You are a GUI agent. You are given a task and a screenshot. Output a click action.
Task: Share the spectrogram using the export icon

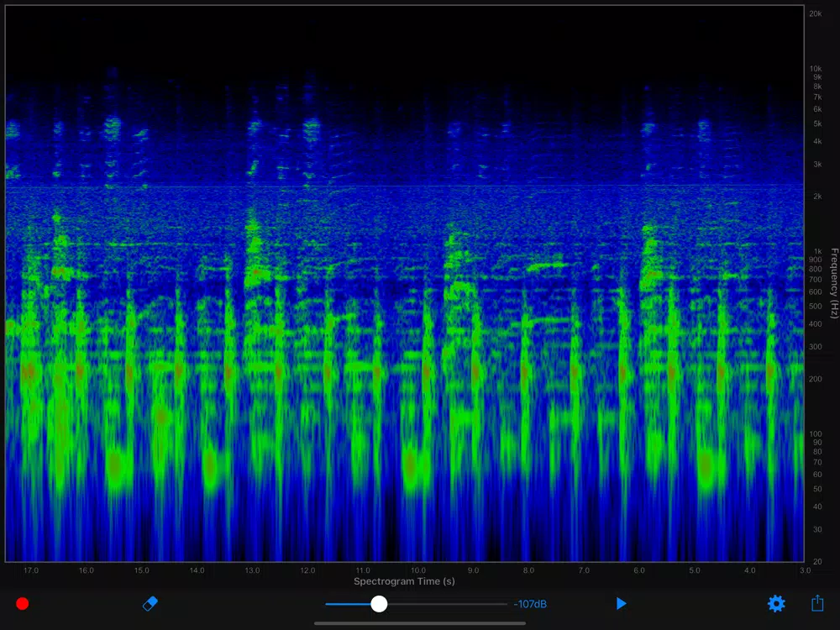click(x=817, y=602)
